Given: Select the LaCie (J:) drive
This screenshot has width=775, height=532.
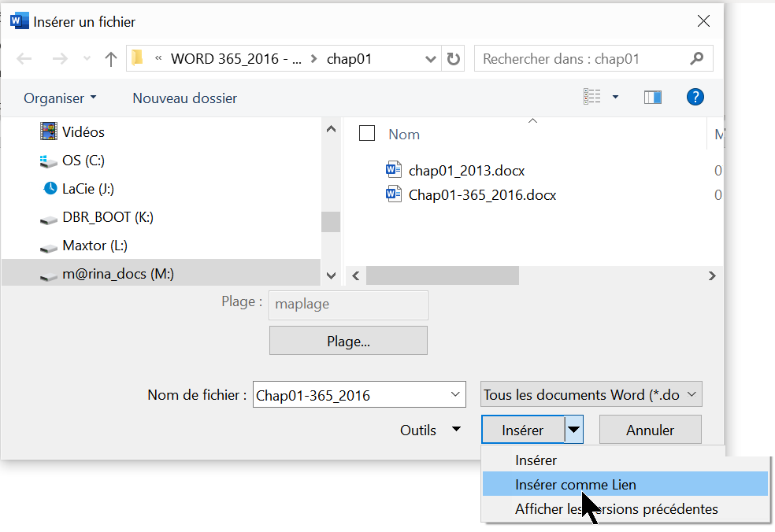Looking at the screenshot, I should click(88, 189).
